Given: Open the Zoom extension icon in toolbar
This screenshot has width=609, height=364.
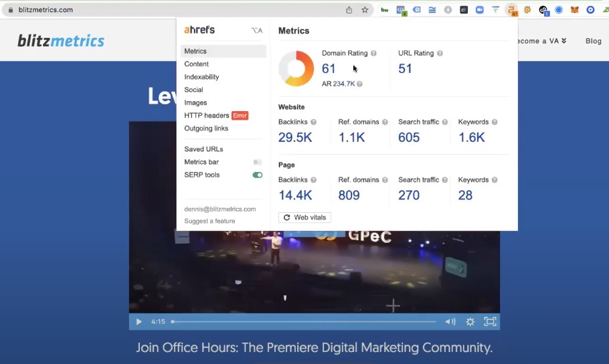Looking at the screenshot, I should [480, 10].
